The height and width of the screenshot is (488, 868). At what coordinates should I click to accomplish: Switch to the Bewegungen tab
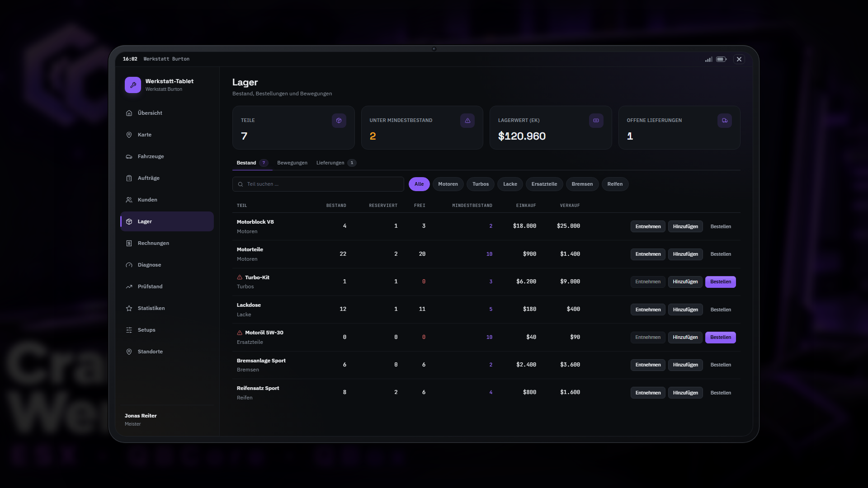[292, 163]
